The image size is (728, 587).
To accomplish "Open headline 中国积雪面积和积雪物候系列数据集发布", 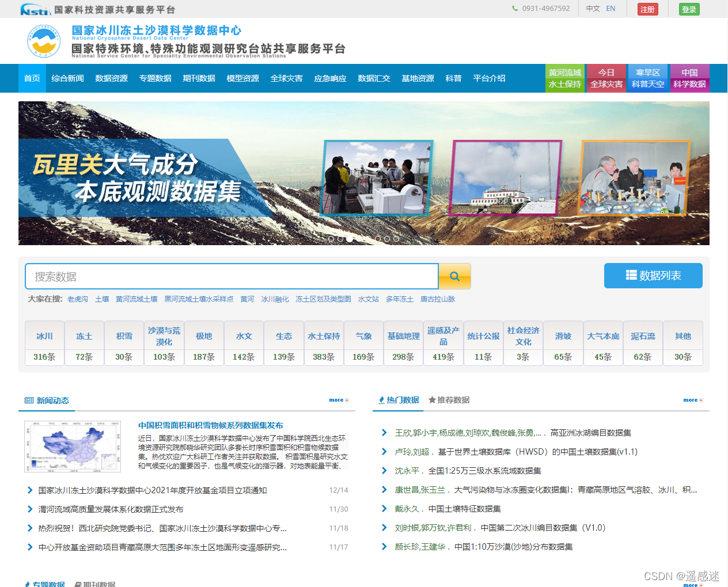I will [x=211, y=425].
